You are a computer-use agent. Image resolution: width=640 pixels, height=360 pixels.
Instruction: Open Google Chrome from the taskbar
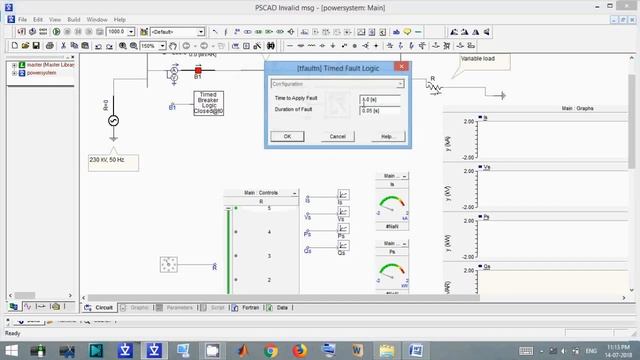pos(271,351)
